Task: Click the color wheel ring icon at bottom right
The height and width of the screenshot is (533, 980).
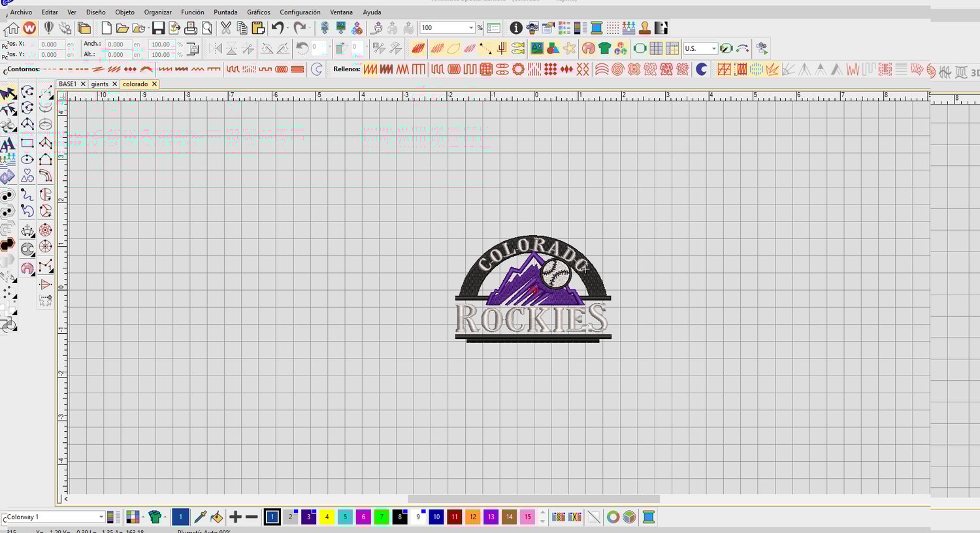Action: coord(613,517)
